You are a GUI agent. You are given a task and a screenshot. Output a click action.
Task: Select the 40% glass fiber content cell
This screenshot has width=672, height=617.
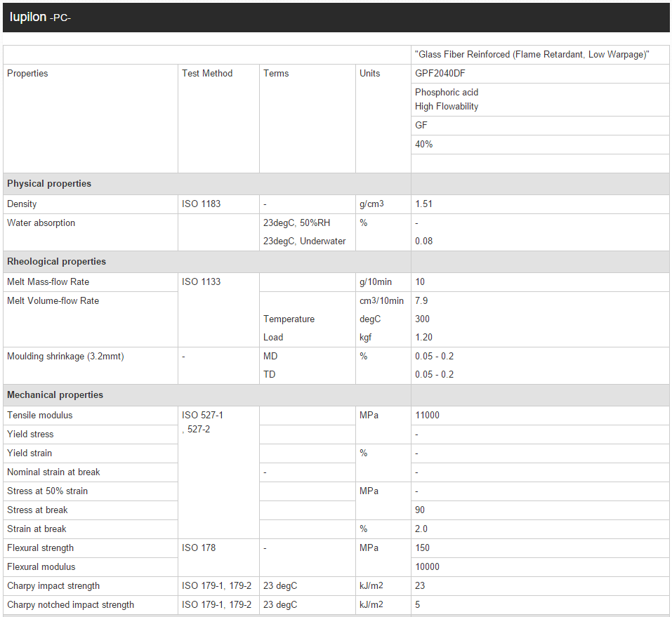(423, 144)
